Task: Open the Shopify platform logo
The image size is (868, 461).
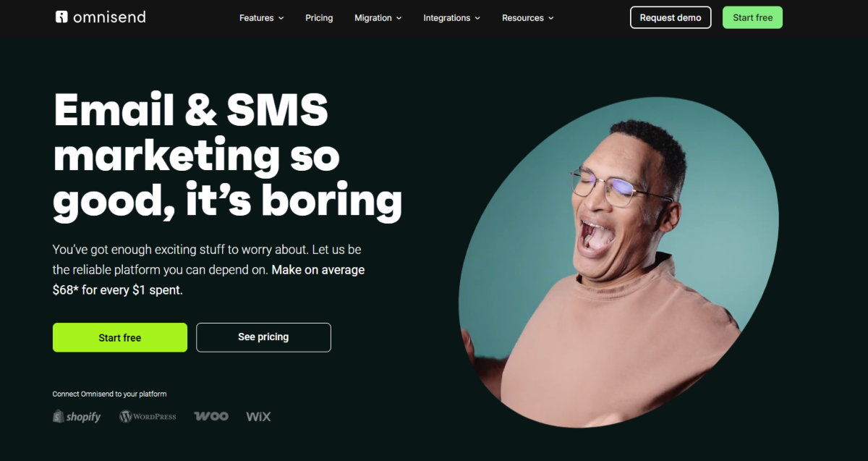Action: 77,416
